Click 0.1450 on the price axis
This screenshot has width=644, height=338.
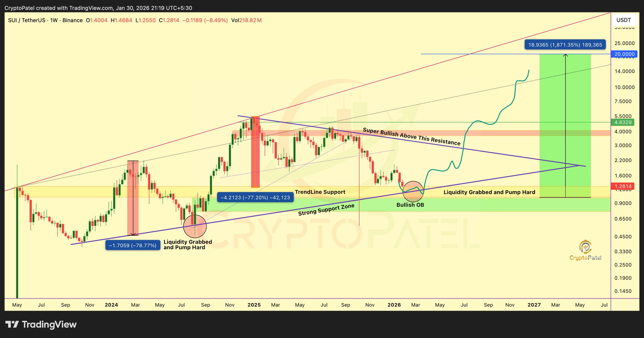[x=623, y=291]
